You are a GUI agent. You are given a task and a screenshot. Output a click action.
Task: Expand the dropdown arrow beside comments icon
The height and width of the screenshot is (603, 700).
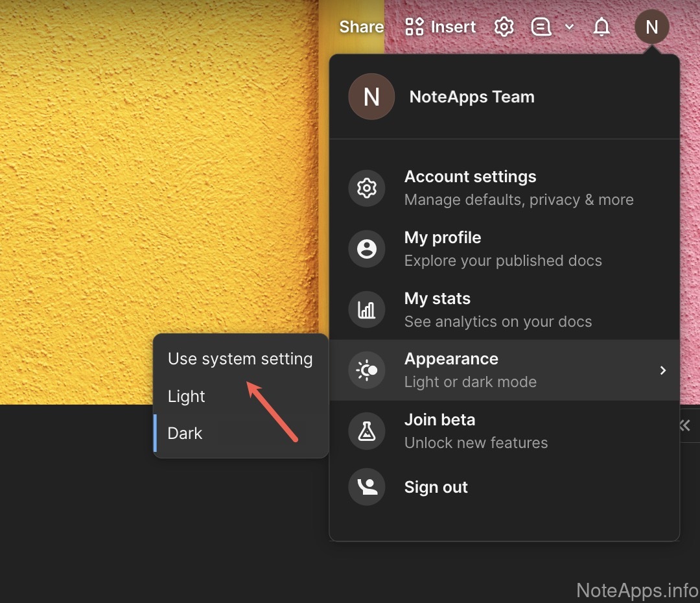point(569,27)
